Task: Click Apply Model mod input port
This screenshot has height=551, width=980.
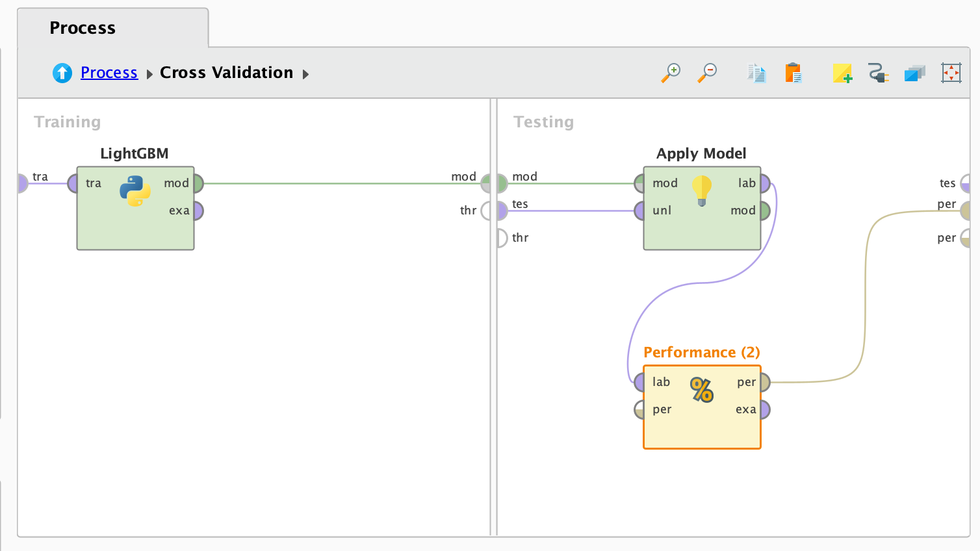Action: 639,183
